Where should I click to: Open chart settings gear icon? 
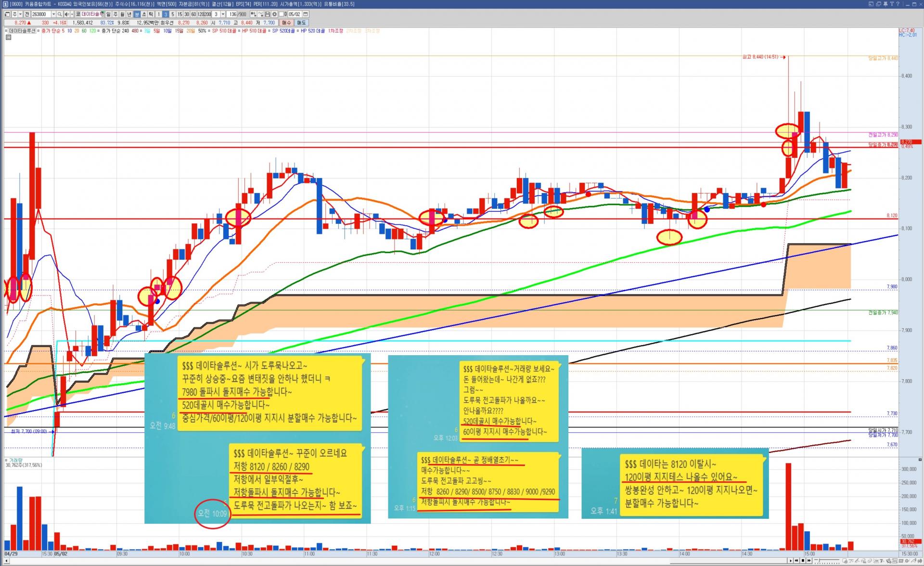(x=274, y=14)
